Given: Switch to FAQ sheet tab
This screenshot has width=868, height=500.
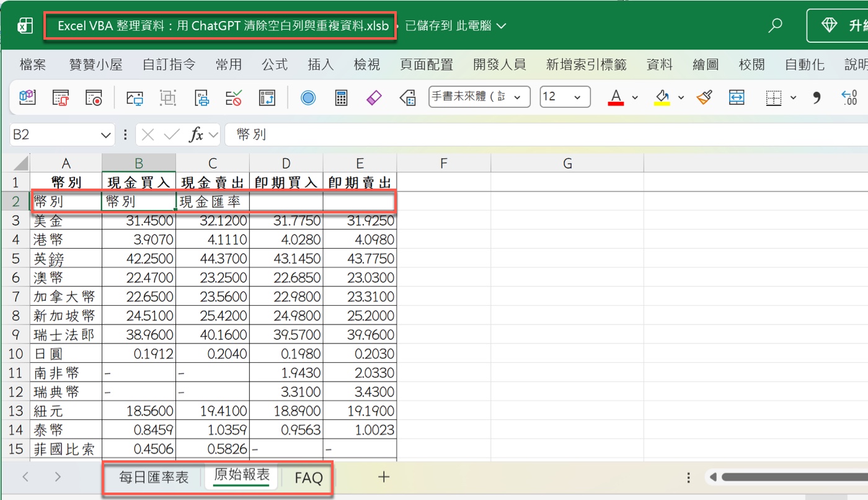Looking at the screenshot, I should pos(309,478).
